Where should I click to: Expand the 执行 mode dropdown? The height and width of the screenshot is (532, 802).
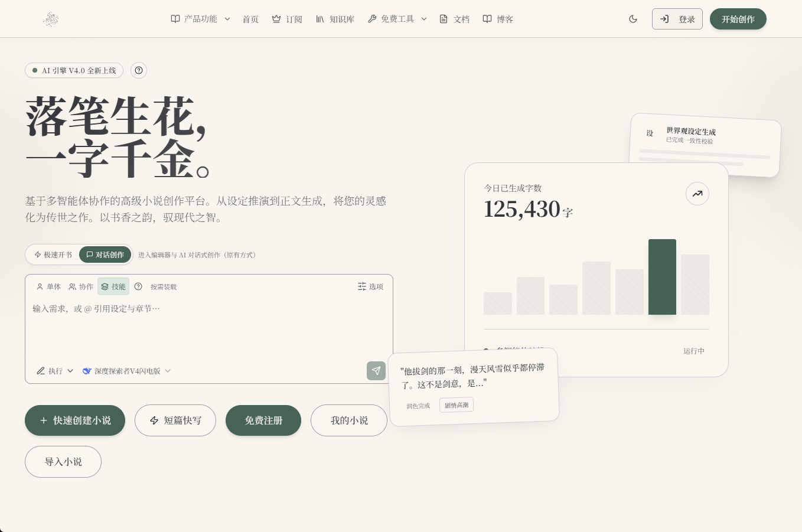pyautogui.click(x=55, y=371)
